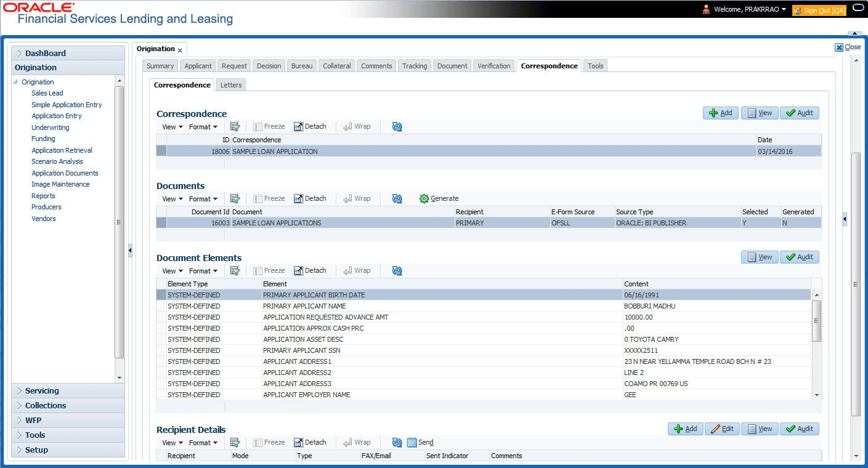
Task: Switch to the Summary tab
Action: [x=160, y=66]
